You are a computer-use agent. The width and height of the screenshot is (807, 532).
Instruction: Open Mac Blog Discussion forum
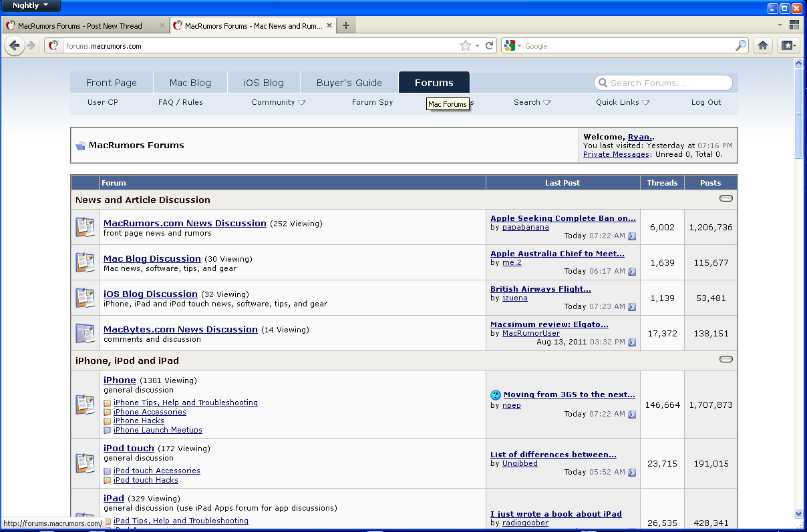coord(152,258)
